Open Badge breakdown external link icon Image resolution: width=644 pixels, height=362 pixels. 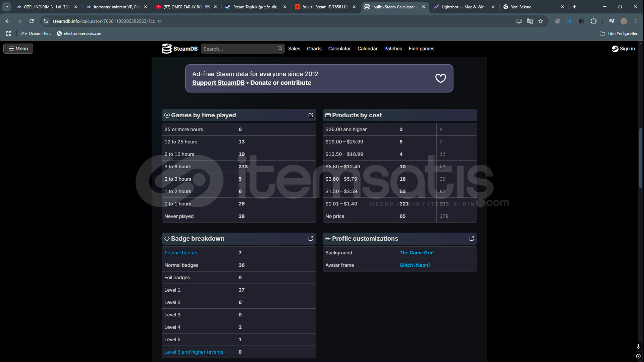(311, 239)
